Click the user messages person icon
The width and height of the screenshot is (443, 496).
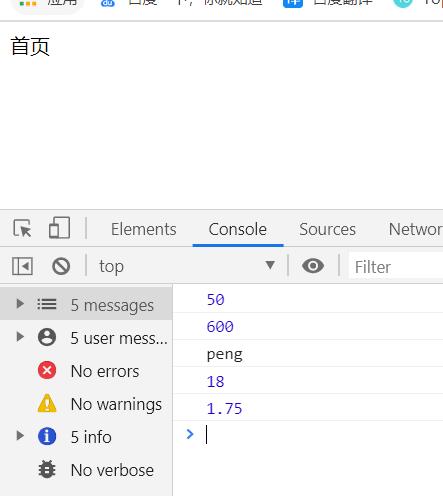click(x=47, y=337)
